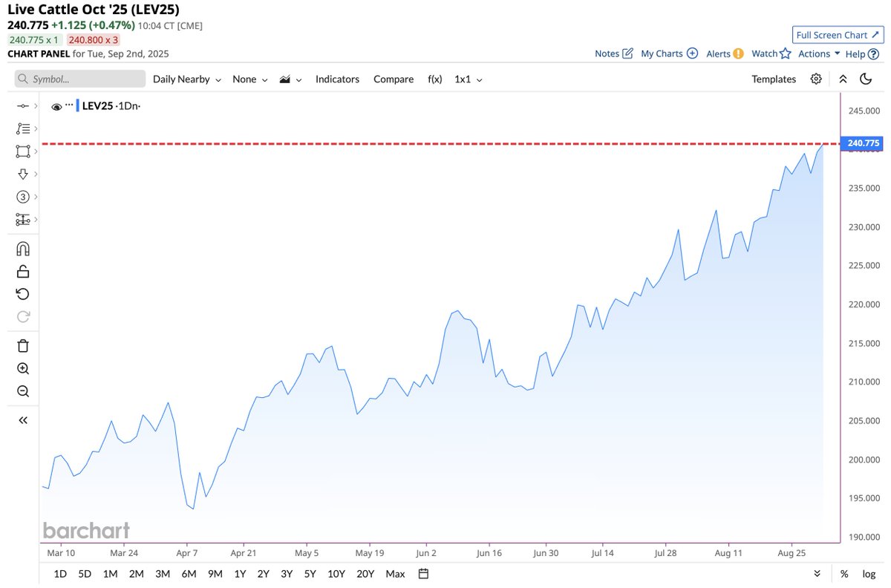Open the f(x) expressions menu

coord(435,79)
